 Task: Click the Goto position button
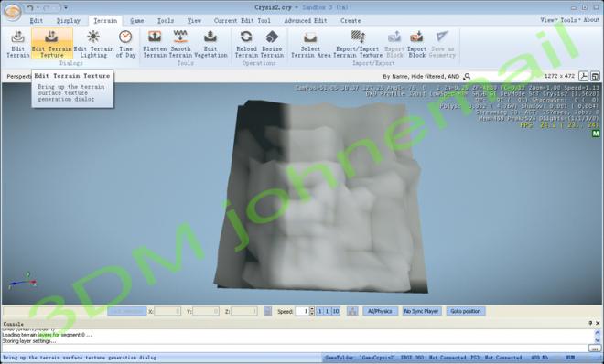(x=466, y=311)
